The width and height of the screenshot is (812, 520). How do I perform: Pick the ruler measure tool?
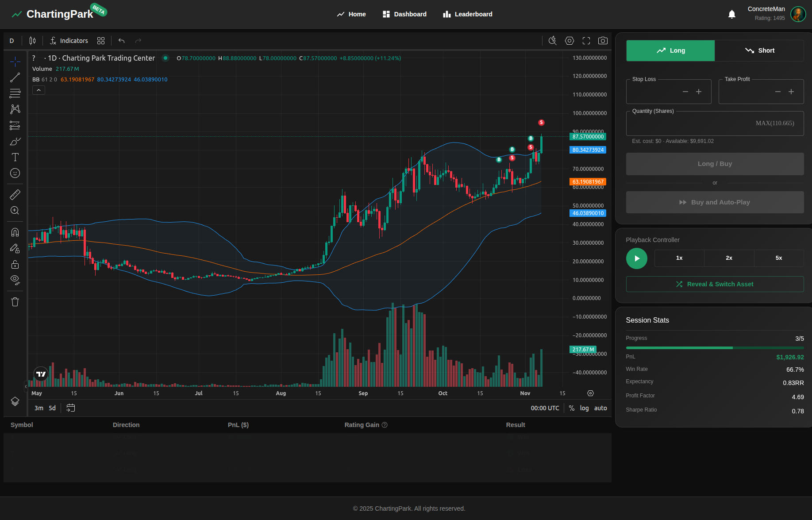[x=15, y=195]
